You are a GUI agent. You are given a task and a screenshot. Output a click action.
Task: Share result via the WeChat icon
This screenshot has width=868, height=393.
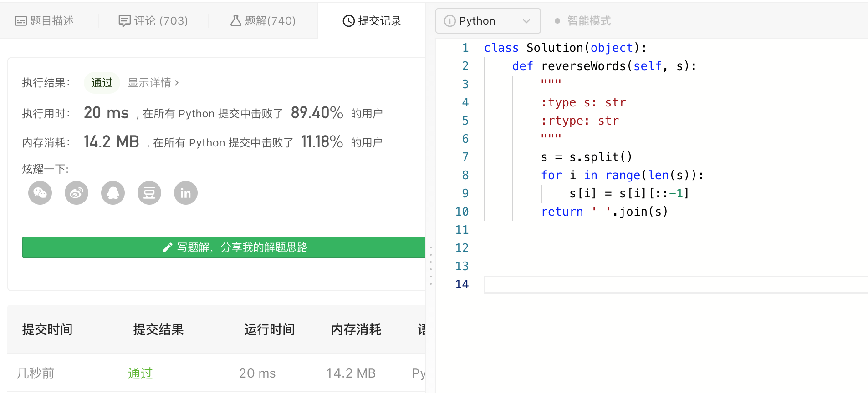pyautogui.click(x=40, y=193)
